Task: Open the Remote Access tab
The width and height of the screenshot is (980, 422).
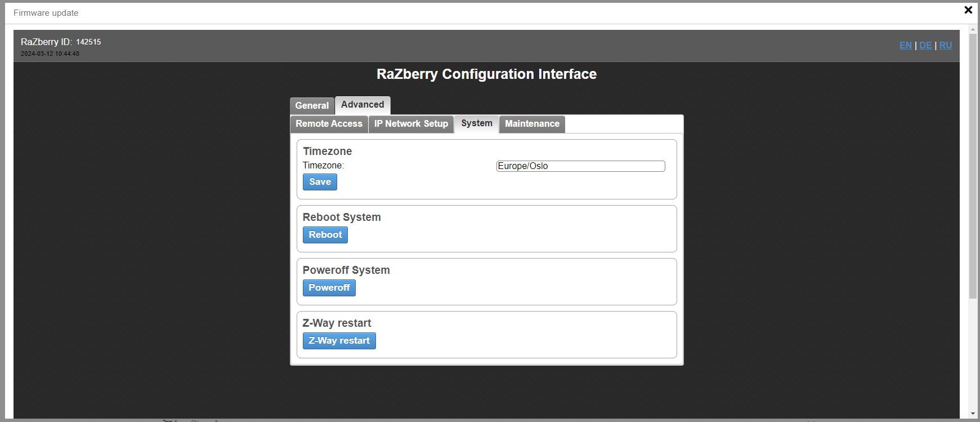Action: pyautogui.click(x=329, y=124)
